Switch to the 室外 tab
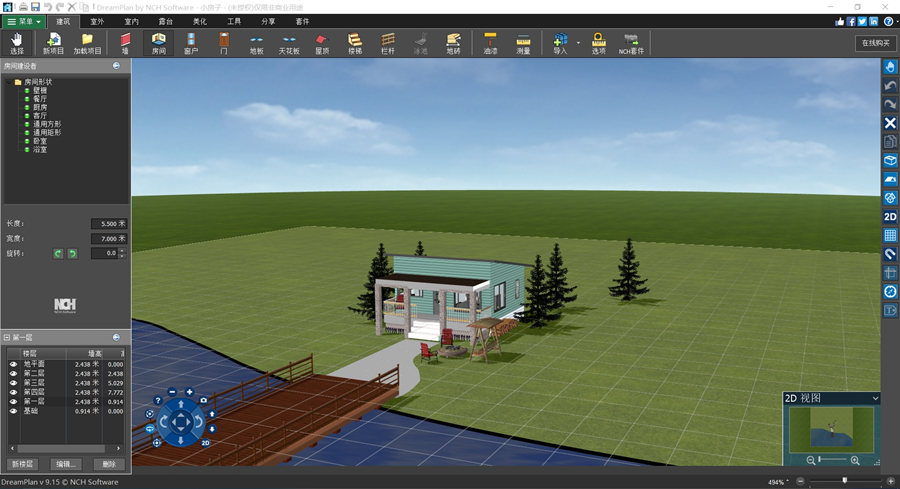900x489 pixels. [x=97, y=21]
